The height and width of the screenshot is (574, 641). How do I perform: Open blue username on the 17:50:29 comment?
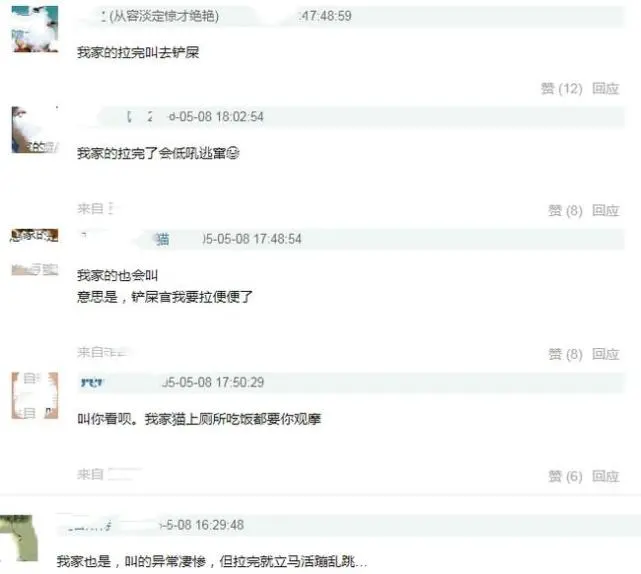coord(92,383)
